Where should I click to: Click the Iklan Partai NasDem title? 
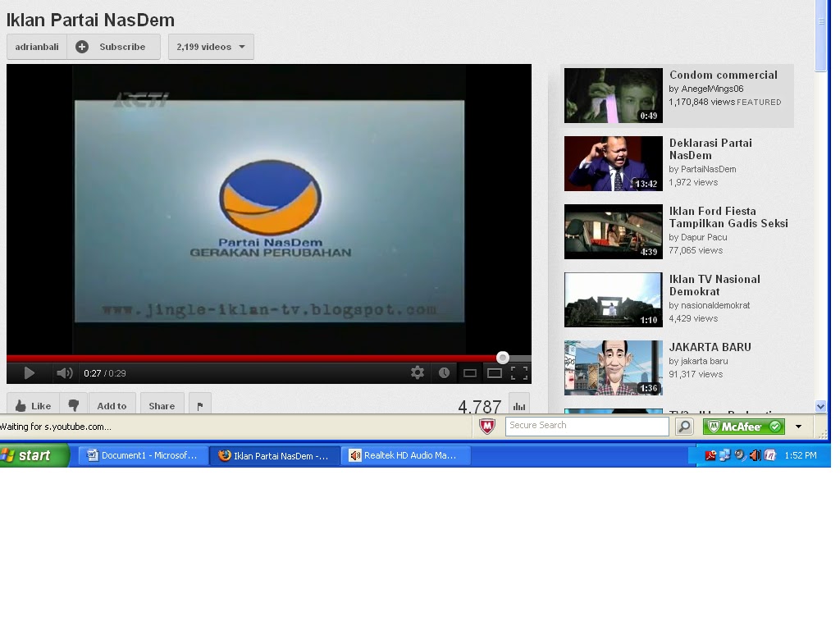[90, 20]
